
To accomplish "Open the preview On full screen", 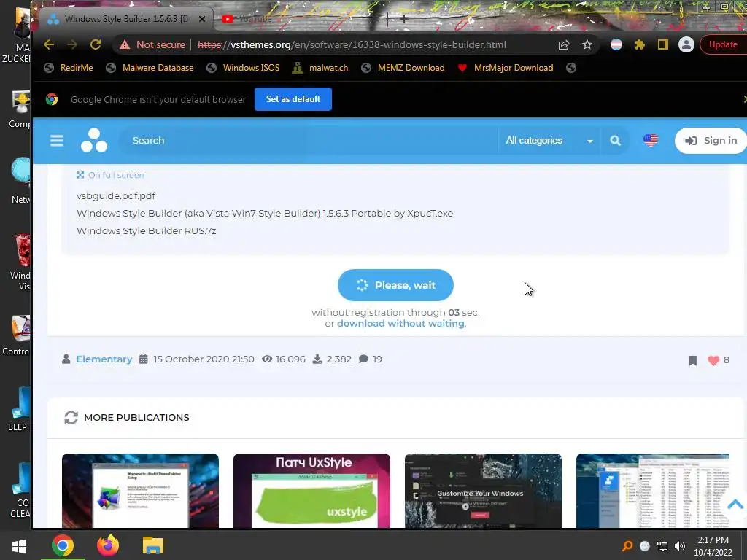I will [110, 175].
